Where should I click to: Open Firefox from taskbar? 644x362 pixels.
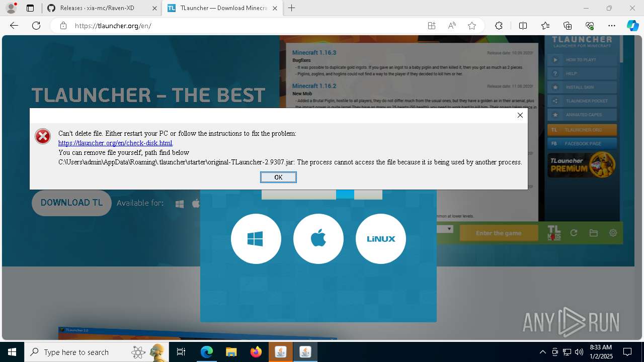pos(256,352)
